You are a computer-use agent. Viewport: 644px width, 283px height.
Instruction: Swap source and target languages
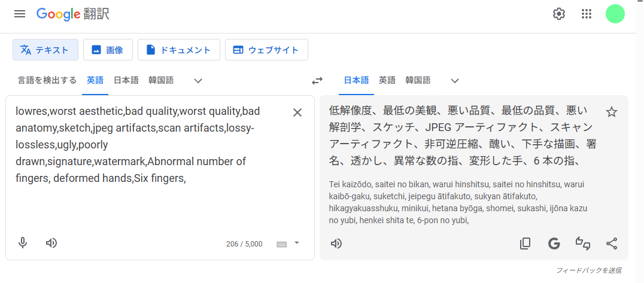click(317, 80)
